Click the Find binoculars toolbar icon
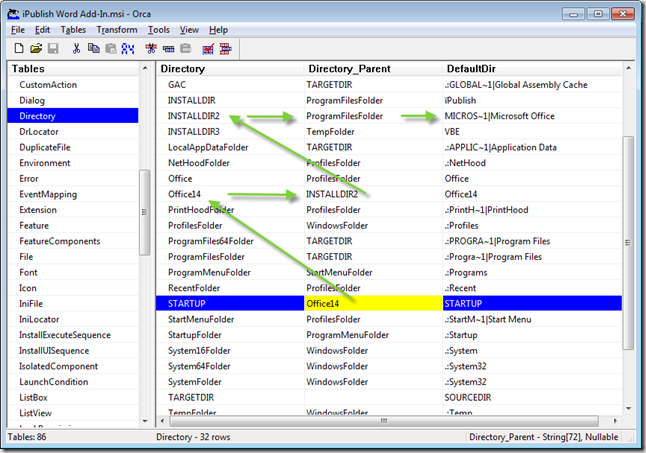646x453 pixels. pos(126,48)
